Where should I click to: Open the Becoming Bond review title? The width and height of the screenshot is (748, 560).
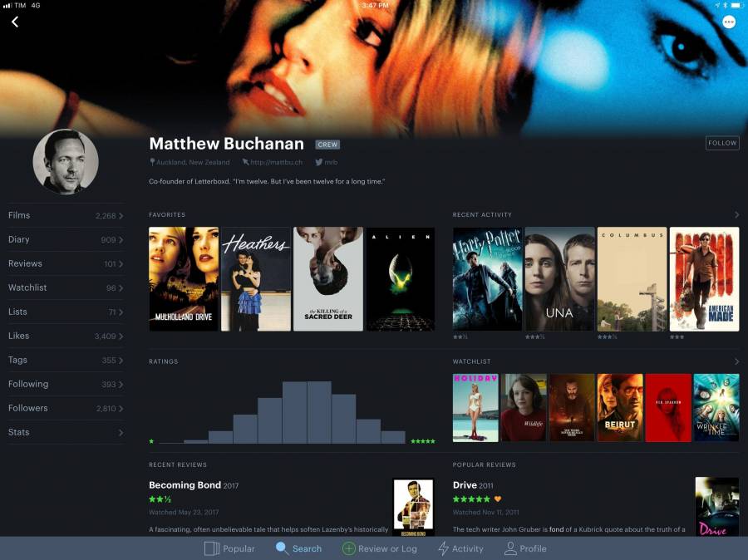pos(185,485)
